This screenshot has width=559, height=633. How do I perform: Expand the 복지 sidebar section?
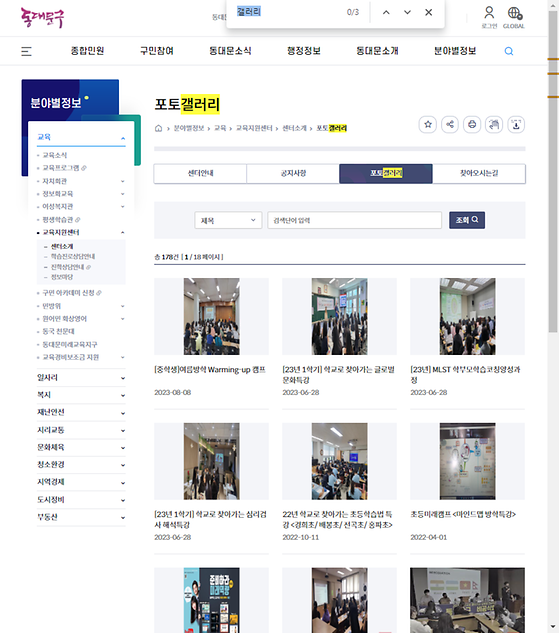point(81,395)
